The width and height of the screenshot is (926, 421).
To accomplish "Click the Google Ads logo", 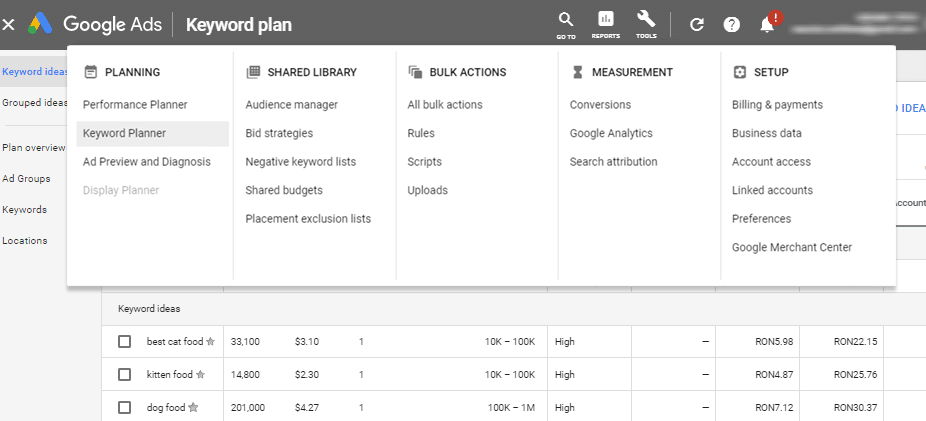I will point(40,24).
